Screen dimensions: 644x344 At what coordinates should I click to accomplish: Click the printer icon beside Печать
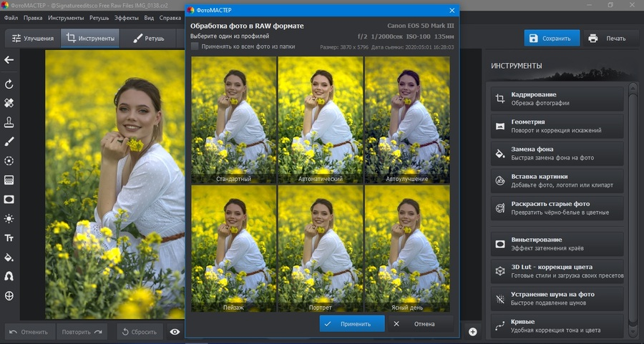coord(593,38)
